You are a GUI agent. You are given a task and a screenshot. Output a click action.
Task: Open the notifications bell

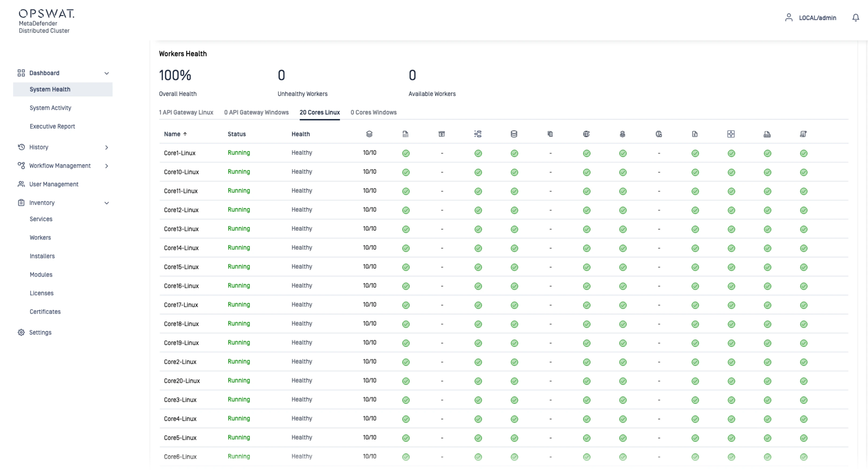click(x=856, y=17)
